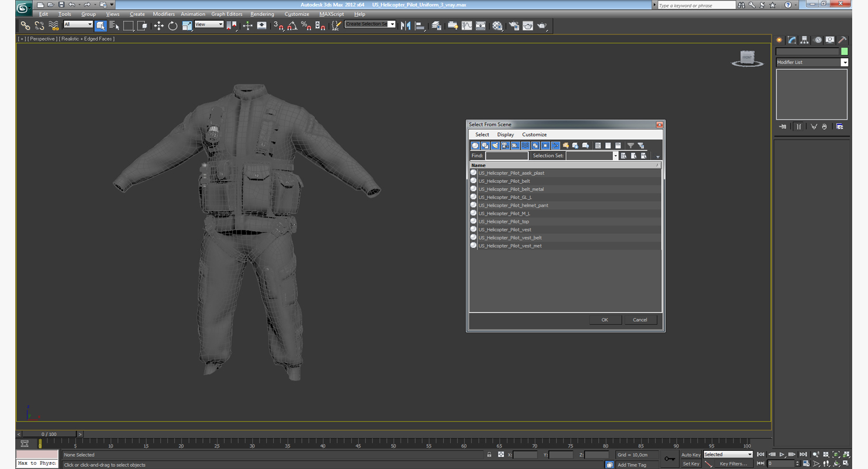Toggle 3D Snaps in main toolbar
868x469 pixels.
point(279,26)
